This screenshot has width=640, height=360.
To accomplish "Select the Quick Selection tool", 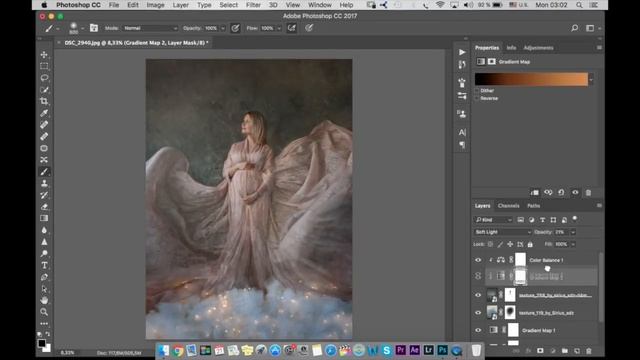I will [x=44, y=89].
